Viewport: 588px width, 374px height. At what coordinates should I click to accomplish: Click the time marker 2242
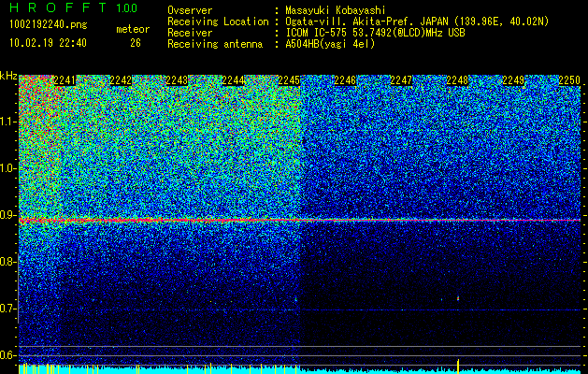(x=121, y=80)
